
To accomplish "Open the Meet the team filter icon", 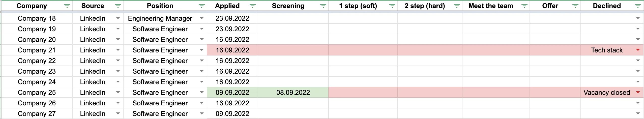I will (x=524, y=6).
